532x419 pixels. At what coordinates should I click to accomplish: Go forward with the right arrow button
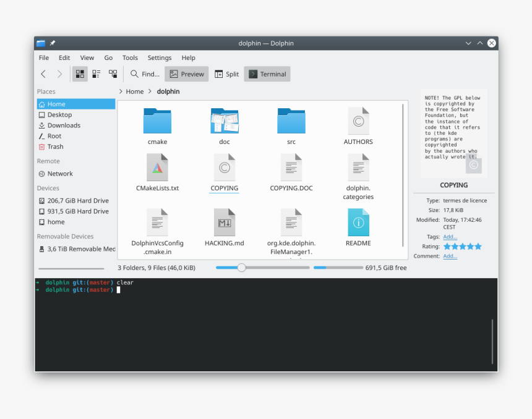click(x=59, y=74)
